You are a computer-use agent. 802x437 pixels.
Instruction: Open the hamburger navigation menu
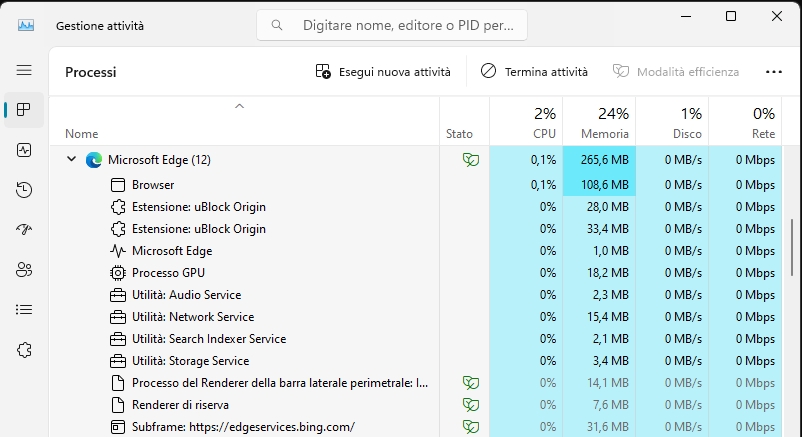[24, 70]
